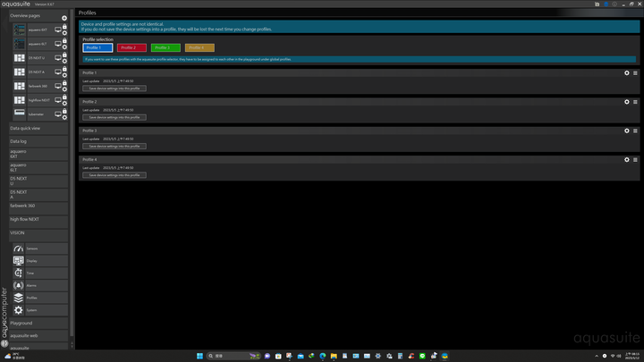Open settings gear for farbwerk 360 overview page
The height and width of the screenshot is (362, 644).
point(64,89)
